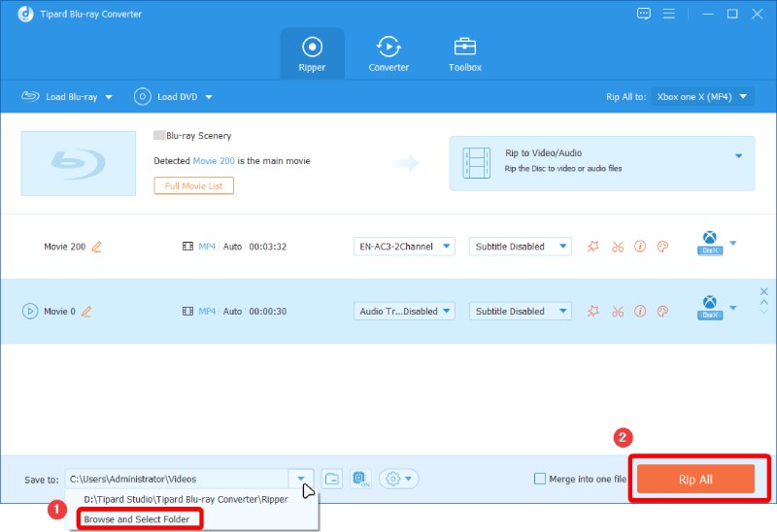Image resolution: width=777 pixels, height=532 pixels.
Task: Click the scissors cut icon for Movie 0
Action: (618, 312)
